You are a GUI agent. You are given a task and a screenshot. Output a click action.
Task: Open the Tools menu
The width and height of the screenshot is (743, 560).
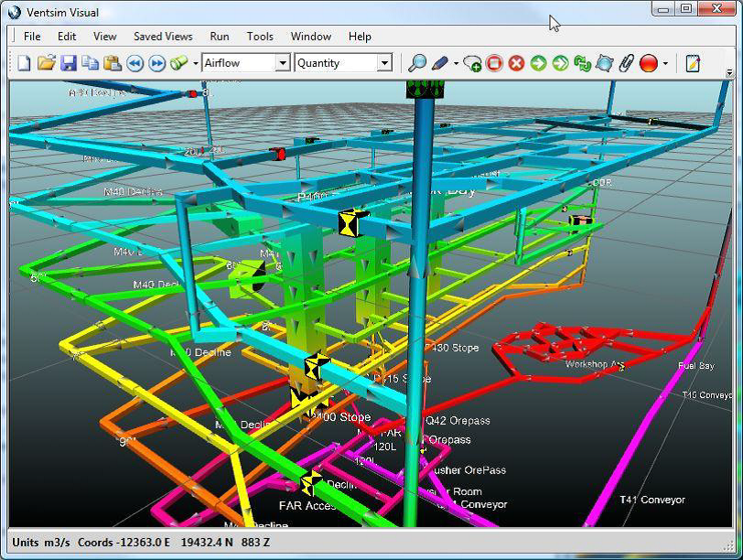click(260, 37)
